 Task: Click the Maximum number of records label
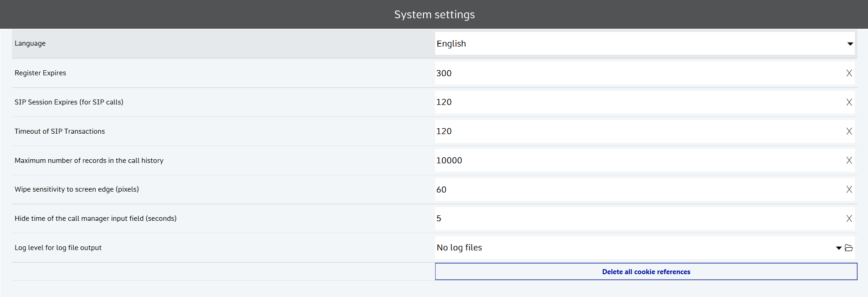pyautogui.click(x=89, y=161)
